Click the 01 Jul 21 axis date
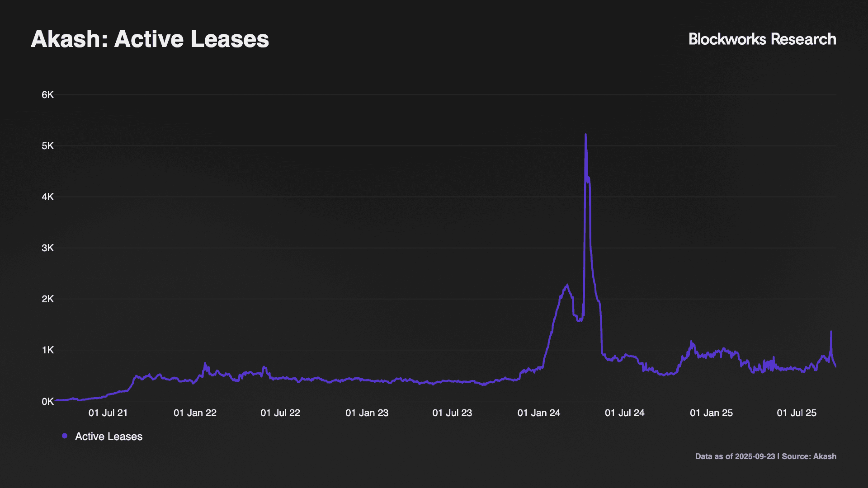This screenshot has height=488, width=868. tap(108, 413)
